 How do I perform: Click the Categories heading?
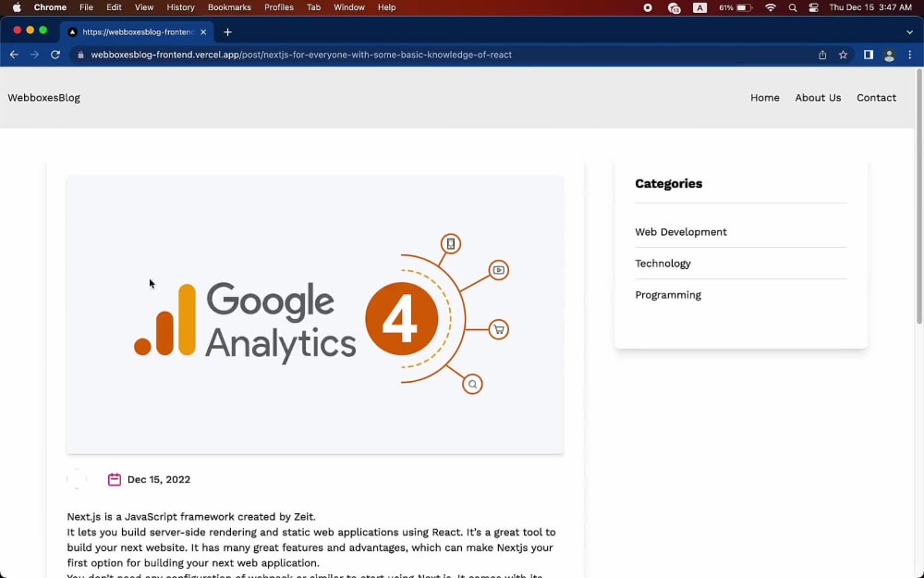click(668, 183)
